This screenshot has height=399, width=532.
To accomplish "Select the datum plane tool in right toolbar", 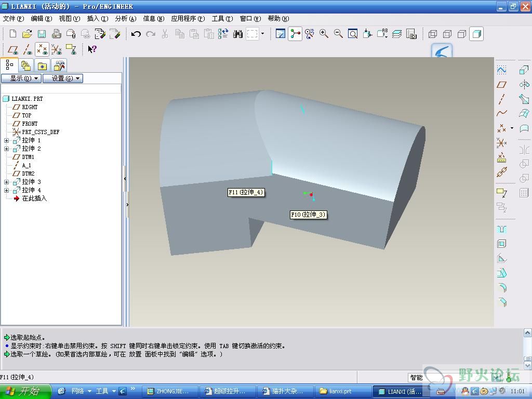I will click(x=501, y=85).
